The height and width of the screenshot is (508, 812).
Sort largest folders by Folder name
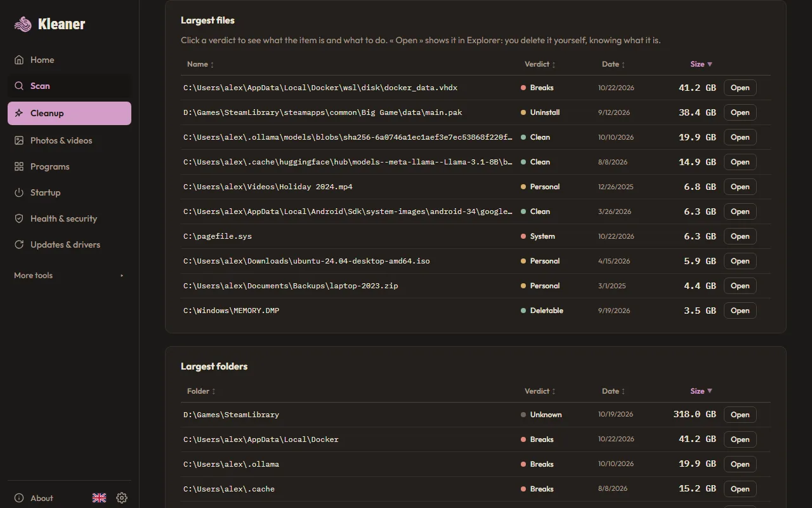point(201,391)
